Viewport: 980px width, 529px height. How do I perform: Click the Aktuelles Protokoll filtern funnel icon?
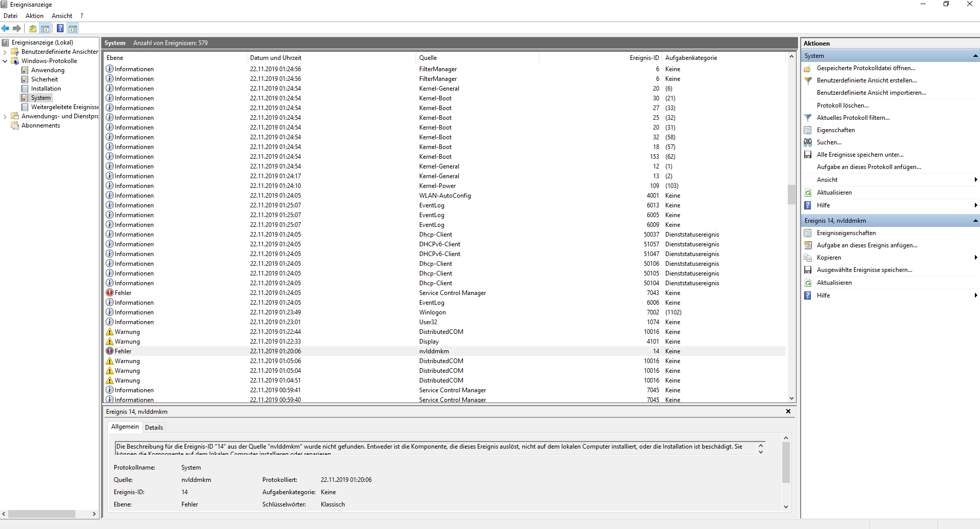(808, 118)
